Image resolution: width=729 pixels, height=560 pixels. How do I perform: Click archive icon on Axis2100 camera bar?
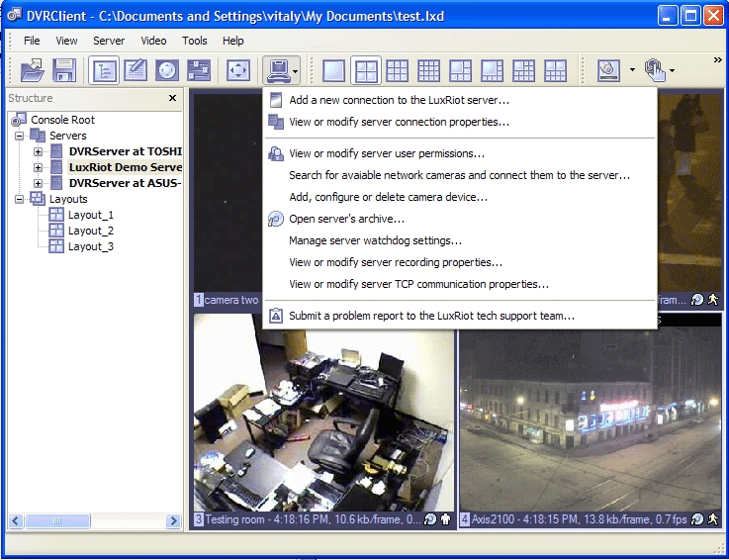pos(697,519)
